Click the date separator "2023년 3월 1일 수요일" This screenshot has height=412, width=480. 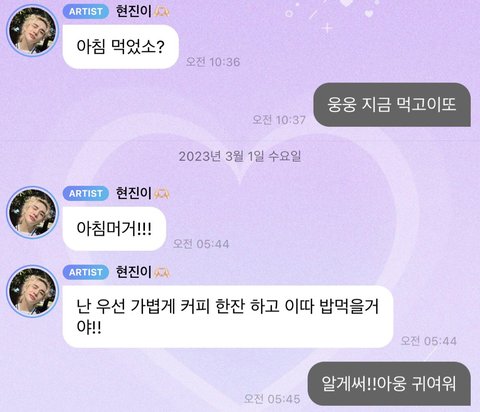[240, 156]
